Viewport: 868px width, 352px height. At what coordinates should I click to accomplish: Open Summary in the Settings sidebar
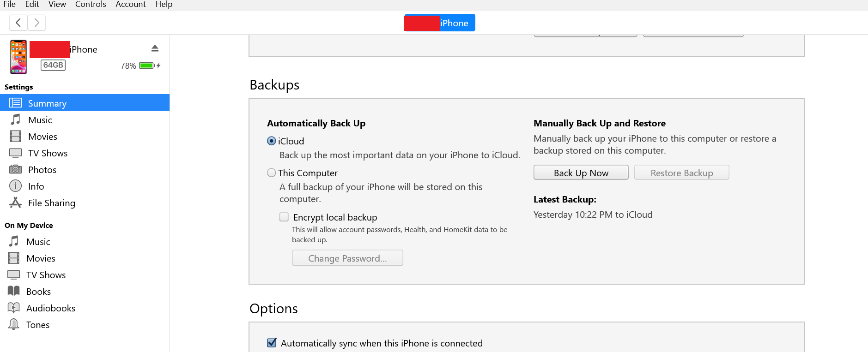point(47,103)
